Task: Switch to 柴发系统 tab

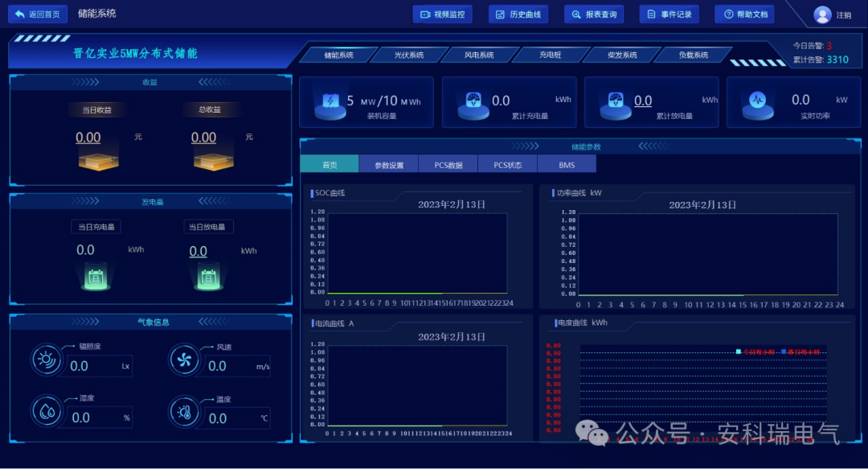Action: coord(622,55)
